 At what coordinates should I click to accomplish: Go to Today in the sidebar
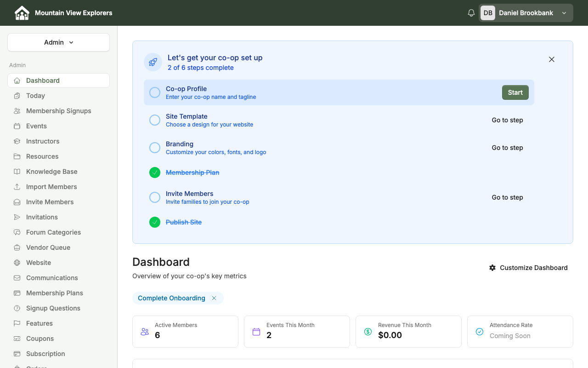(59, 96)
